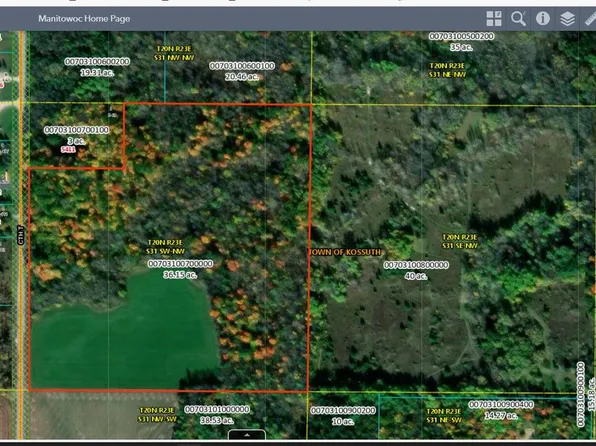
Task: Click the red 5411 address number
Action: [x=68, y=150]
